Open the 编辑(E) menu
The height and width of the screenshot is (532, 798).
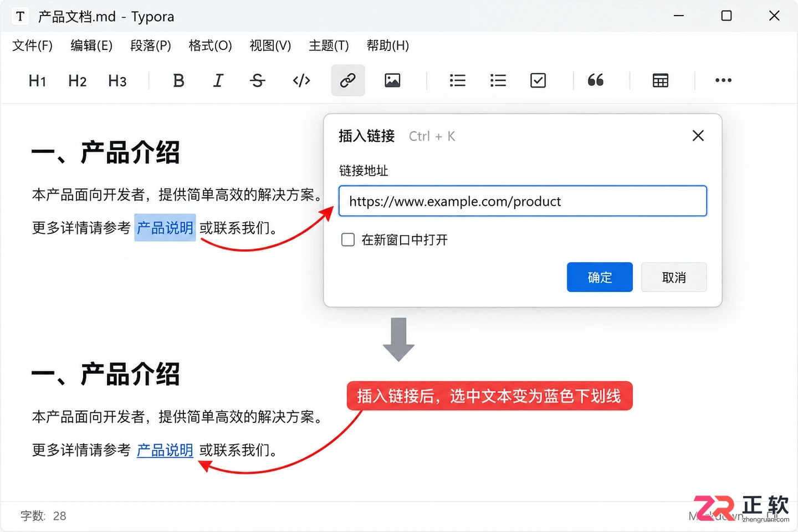click(91, 46)
